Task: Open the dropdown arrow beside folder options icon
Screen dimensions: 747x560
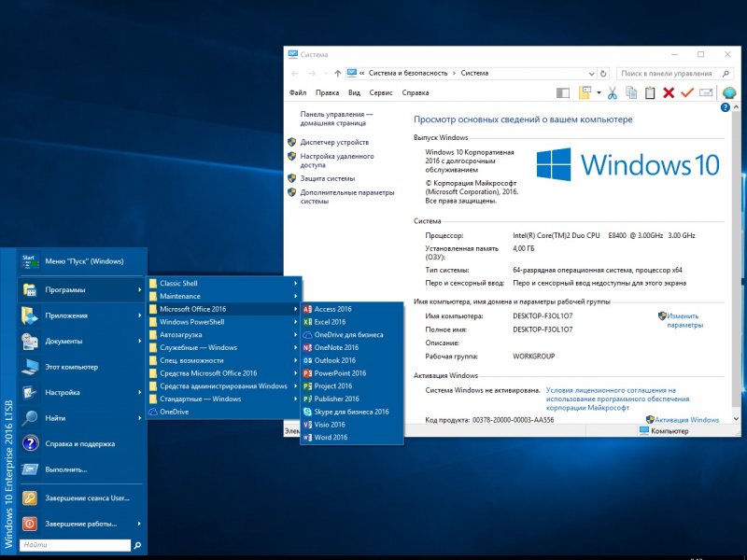Action: click(x=599, y=92)
